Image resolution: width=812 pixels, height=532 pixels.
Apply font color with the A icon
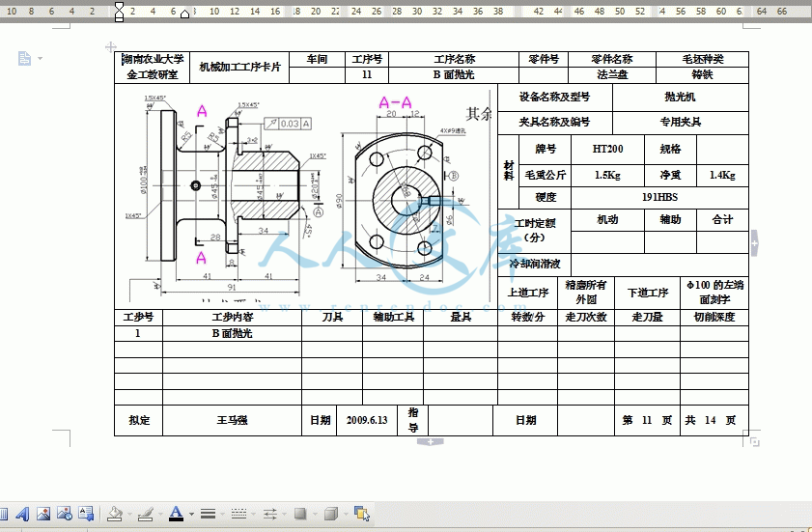click(176, 514)
